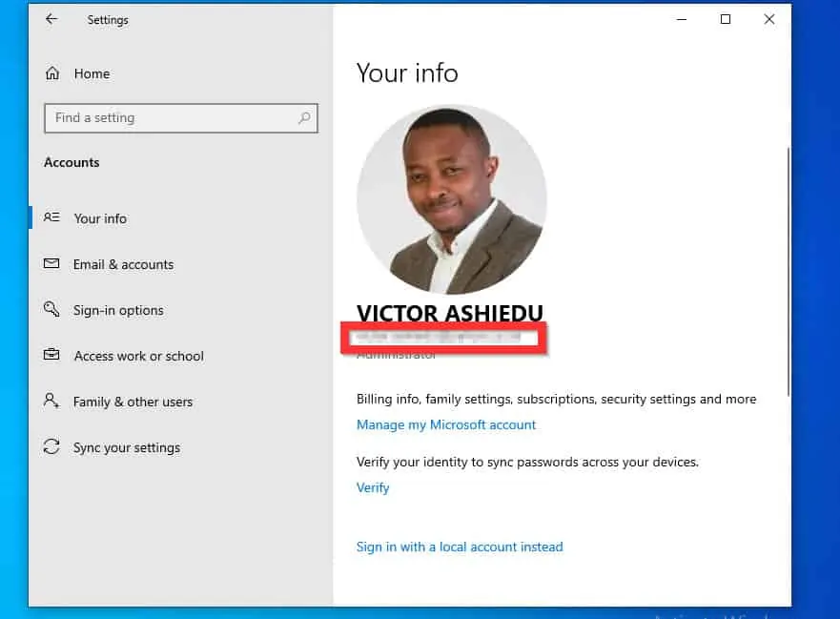Click the back arrow in Settings header
The image size is (840, 619).
[51, 19]
